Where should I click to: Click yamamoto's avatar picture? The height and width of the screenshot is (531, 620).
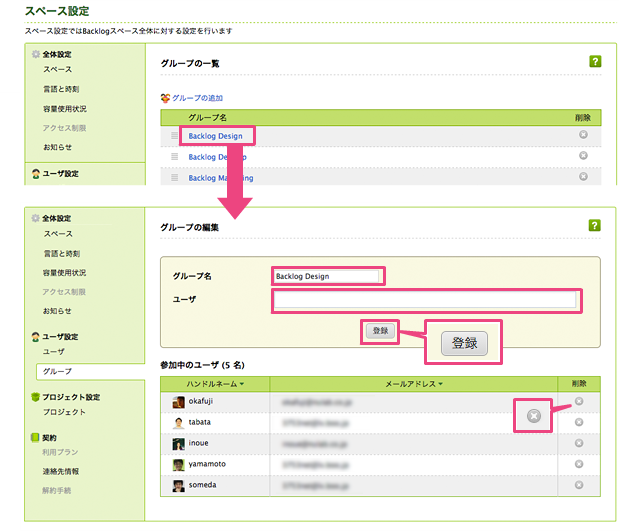pos(178,465)
